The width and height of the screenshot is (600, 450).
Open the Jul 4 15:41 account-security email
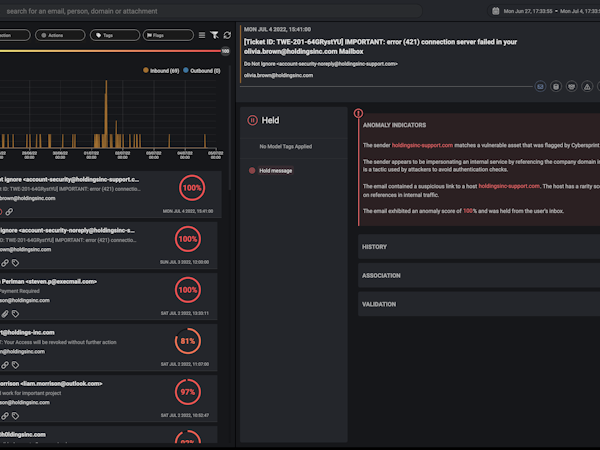111,194
